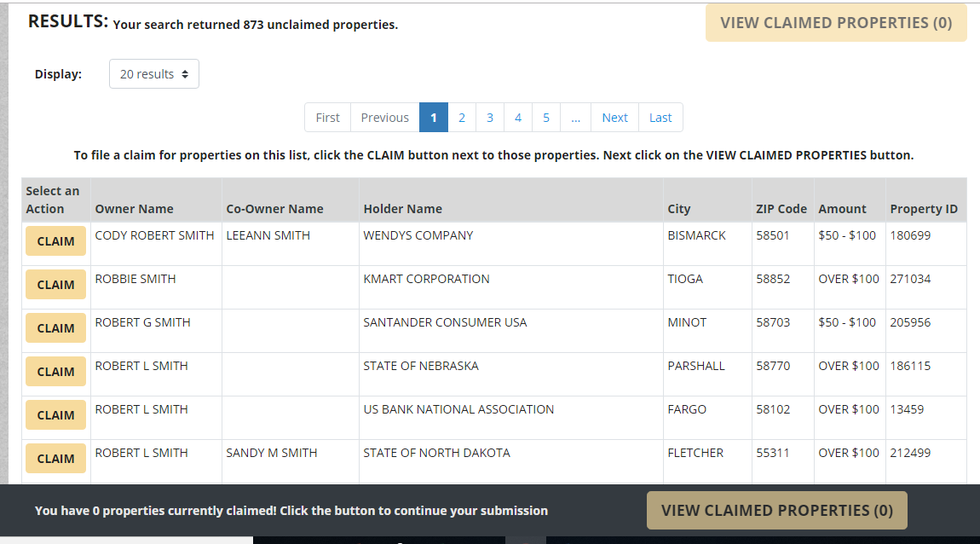Screen dimensions: 980x544
Task: Claim the SANDY M SMITH co-owned property
Action: [55, 458]
